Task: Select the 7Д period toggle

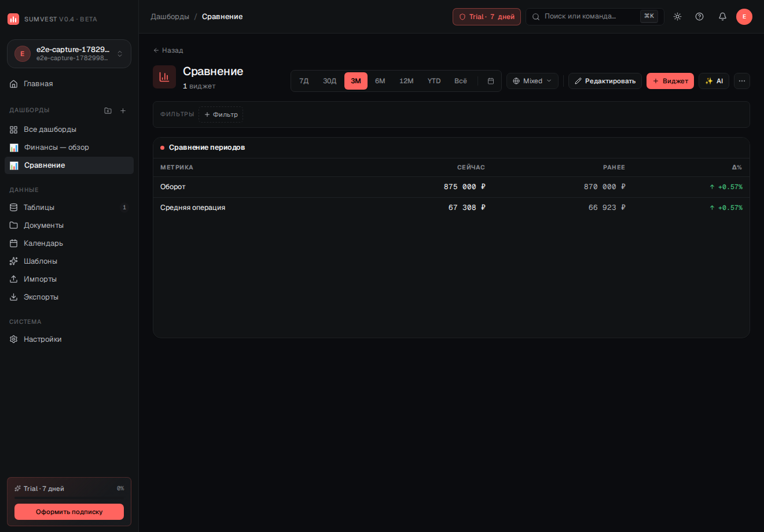Action: 304,81
